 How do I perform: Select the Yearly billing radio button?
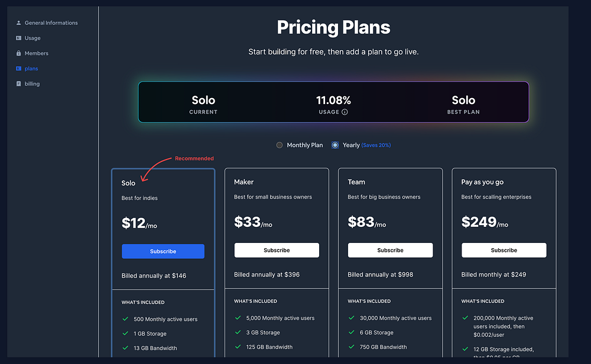335,145
